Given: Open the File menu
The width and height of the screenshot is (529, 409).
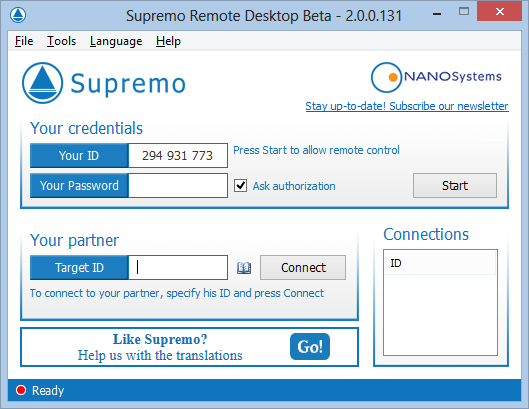Looking at the screenshot, I should click(24, 41).
